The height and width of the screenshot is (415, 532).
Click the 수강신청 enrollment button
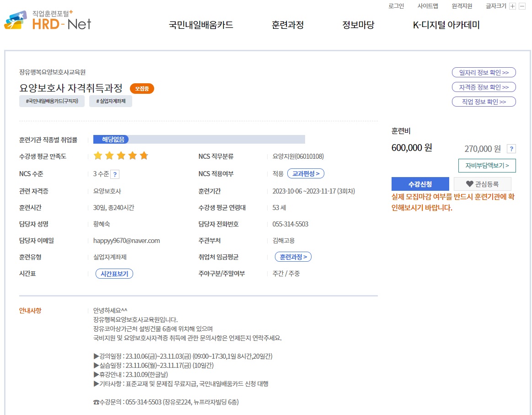coord(420,183)
